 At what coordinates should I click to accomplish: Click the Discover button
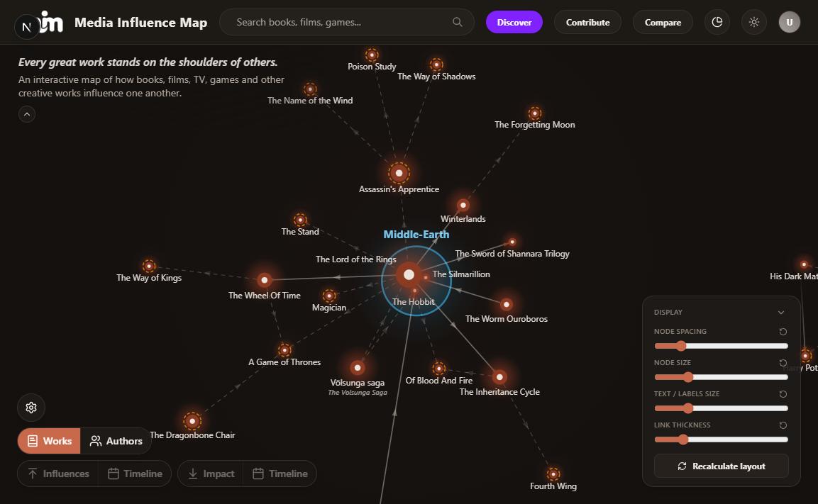pyautogui.click(x=514, y=23)
